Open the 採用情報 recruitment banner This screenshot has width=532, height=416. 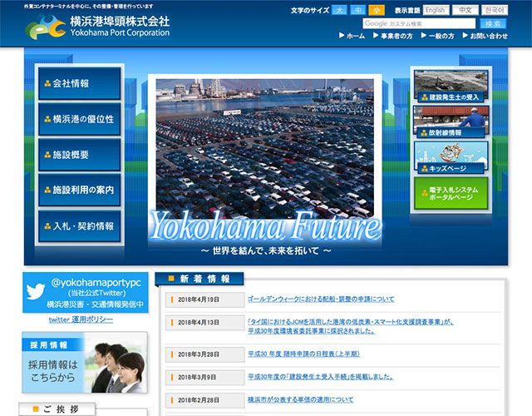point(85,363)
